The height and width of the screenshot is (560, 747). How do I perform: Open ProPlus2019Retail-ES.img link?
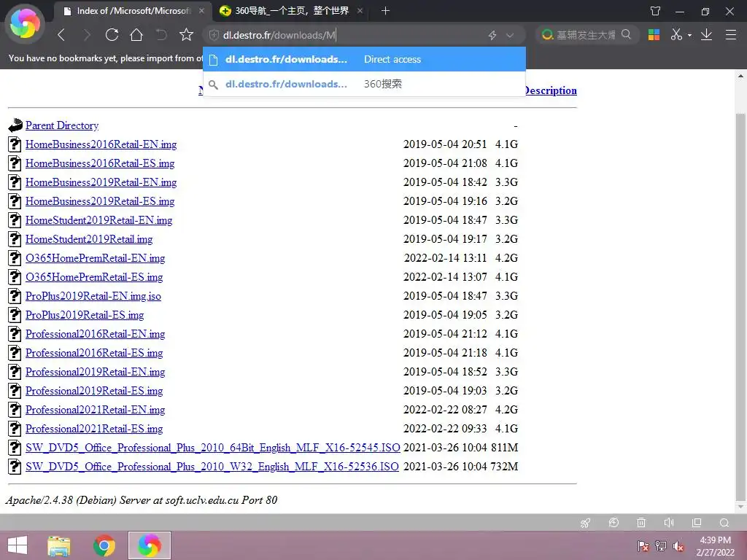coord(85,315)
